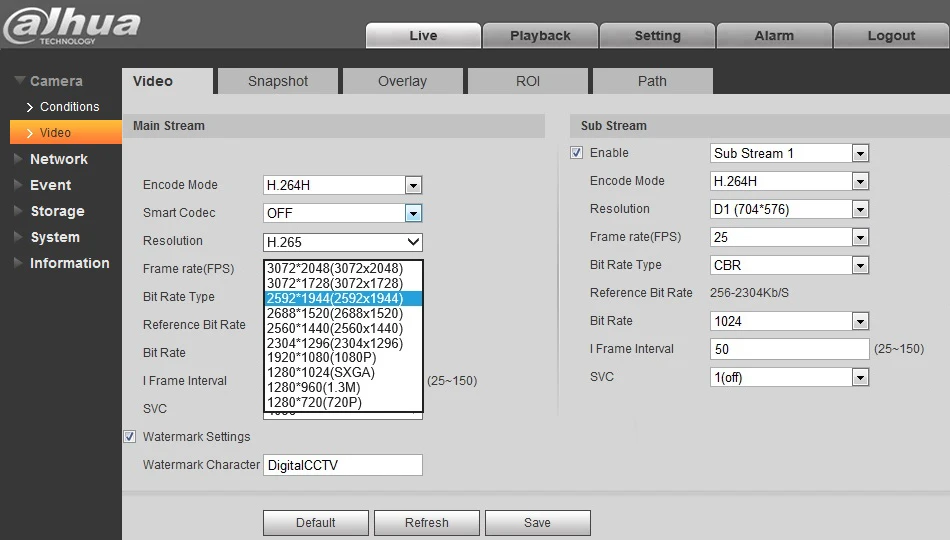Switch to the Snapshot tab
The image size is (950, 540).
pyautogui.click(x=278, y=81)
